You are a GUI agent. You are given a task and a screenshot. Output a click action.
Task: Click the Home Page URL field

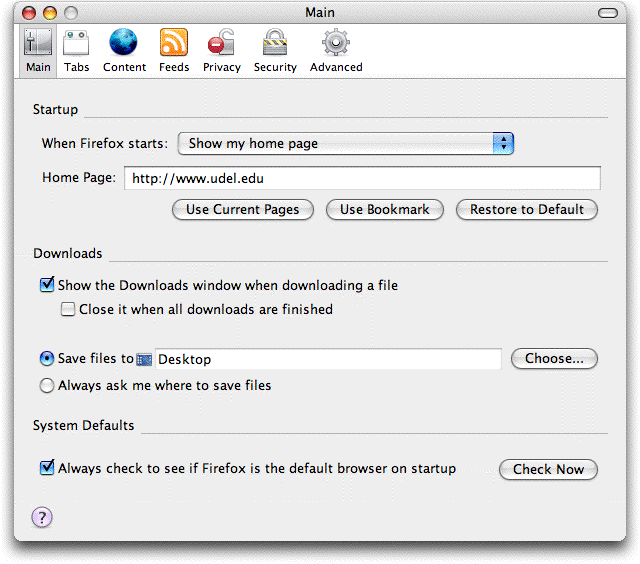(x=362, y=178)
